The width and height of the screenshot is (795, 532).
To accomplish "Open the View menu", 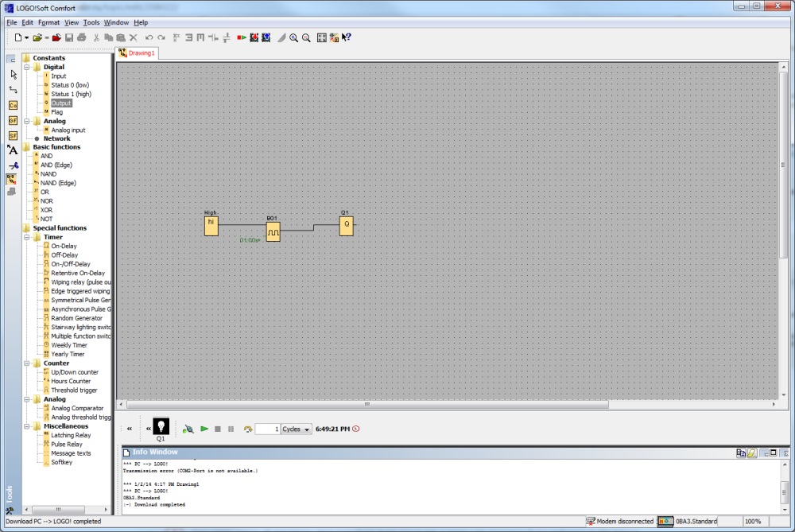I will coord(72,23).
